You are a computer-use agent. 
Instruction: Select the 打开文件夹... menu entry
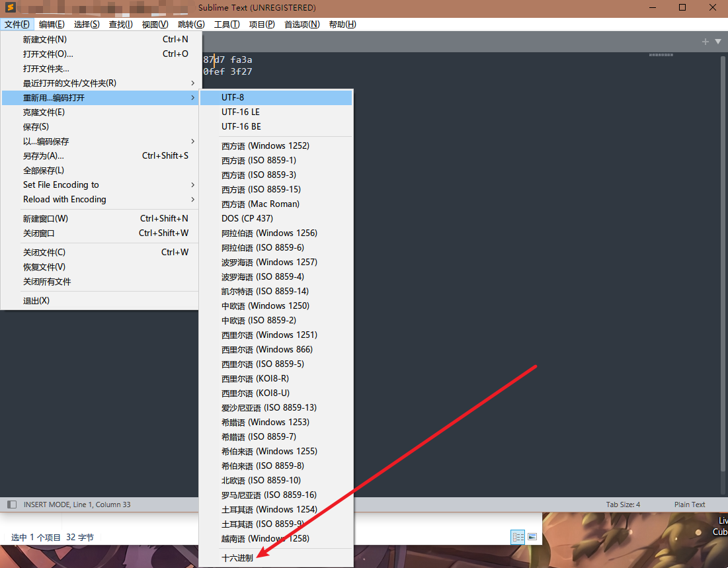(101, 69)
